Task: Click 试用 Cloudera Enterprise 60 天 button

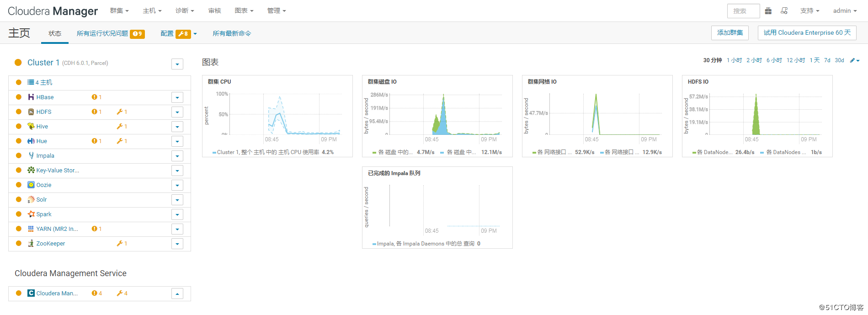Action: (x=807, y=33)
